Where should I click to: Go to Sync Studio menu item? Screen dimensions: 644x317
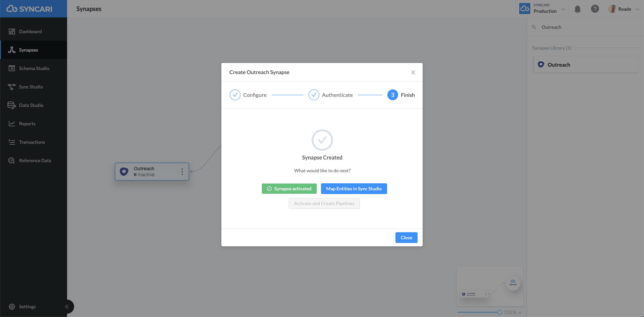pyautogui.click(x=34, y=87)
